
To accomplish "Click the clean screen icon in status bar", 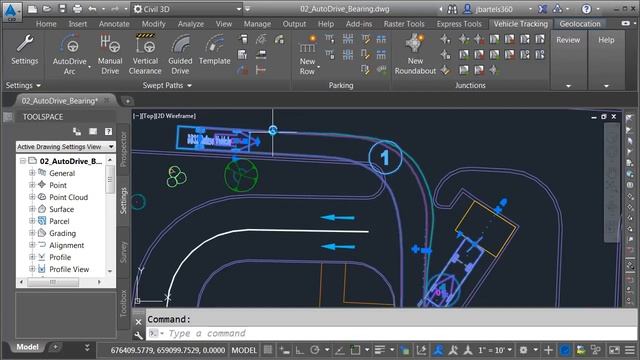I will [x=614, y=350].
